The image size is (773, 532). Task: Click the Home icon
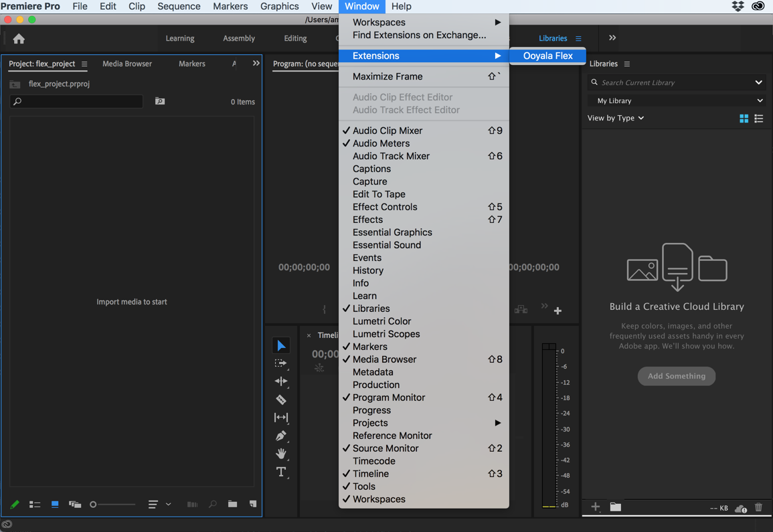19,38
